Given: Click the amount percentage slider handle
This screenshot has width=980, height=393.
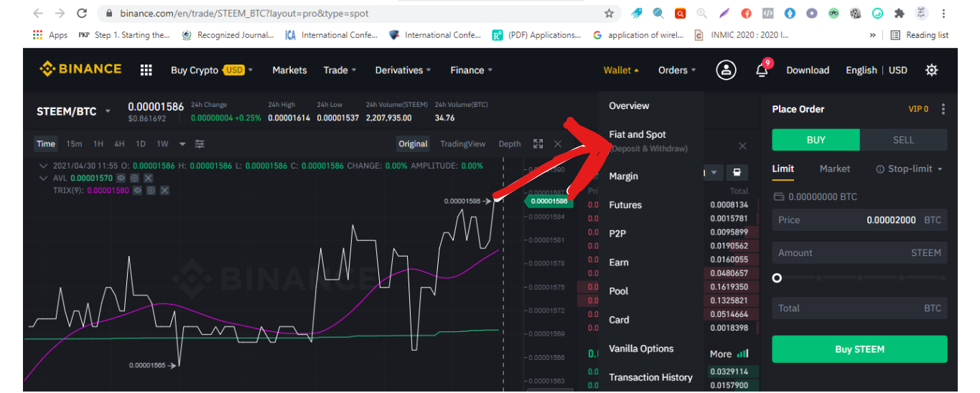Looking at the screenshot, I should pos(777,278).
